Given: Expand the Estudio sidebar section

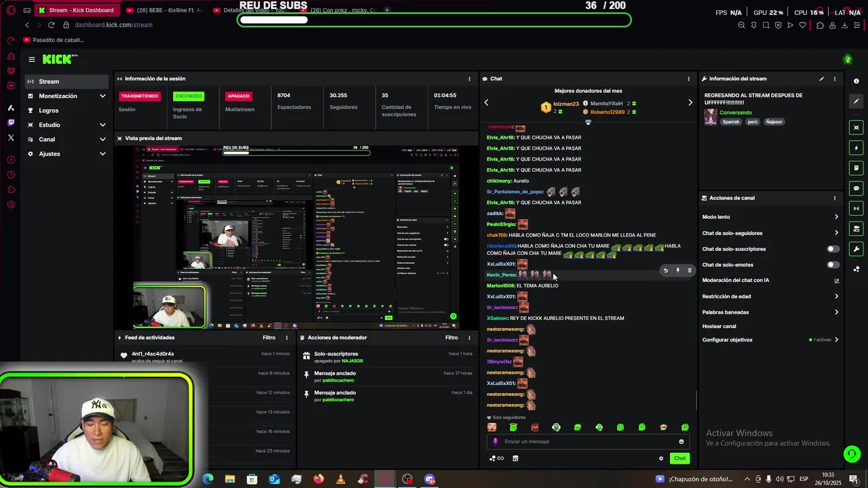Looking at the screenshot, I should [x=102, y=125].
